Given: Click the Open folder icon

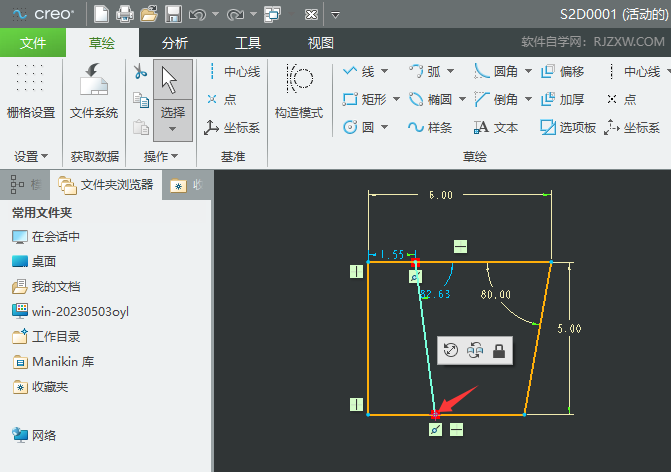Looking at the screenshot, I should (149, 14).
